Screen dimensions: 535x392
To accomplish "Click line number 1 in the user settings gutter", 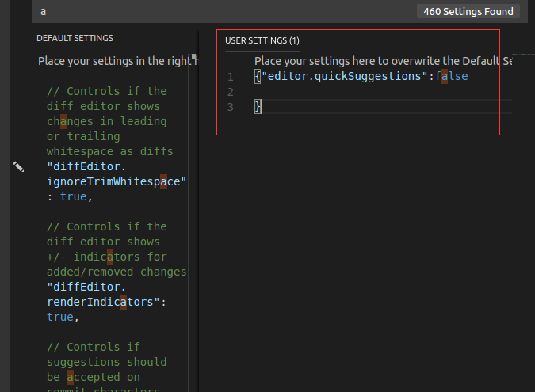I will pos(231,77).
